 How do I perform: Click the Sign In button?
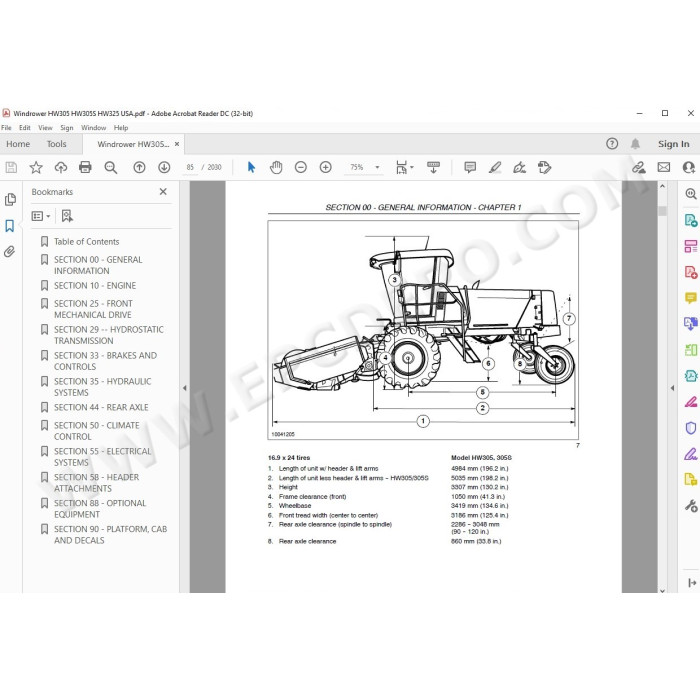coord(673,144)
